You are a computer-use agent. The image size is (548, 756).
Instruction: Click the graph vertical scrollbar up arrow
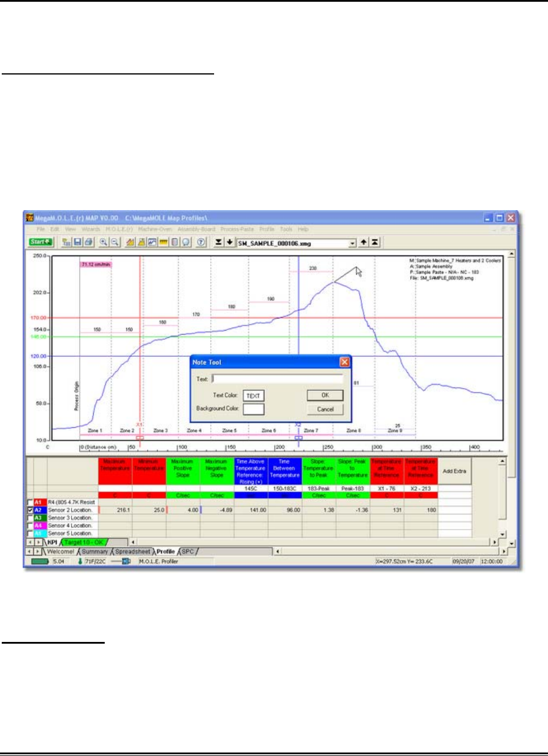click(511, 254)
